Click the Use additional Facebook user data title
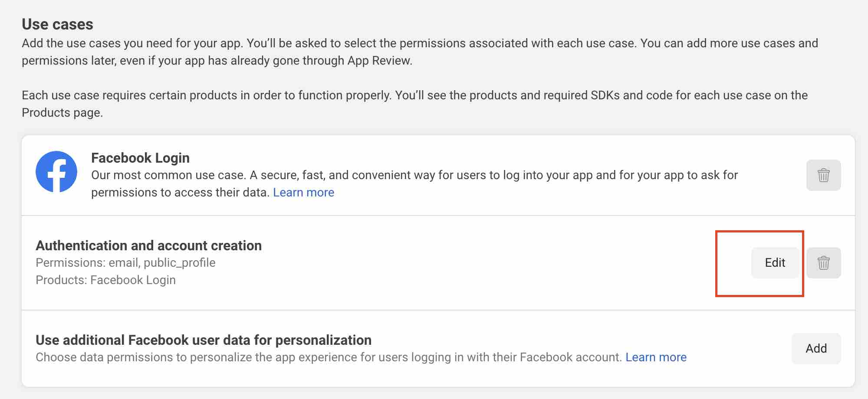 click(x=203, y=340)
